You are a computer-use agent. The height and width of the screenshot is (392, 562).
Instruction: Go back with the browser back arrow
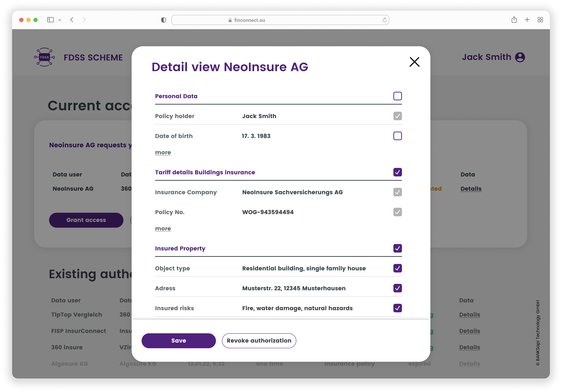coord(72,20)
